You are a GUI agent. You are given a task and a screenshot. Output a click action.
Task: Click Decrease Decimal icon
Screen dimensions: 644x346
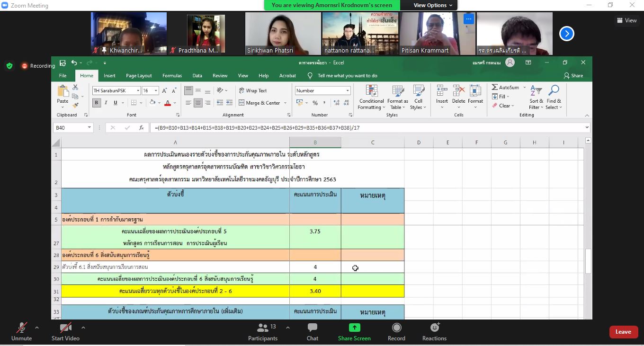tap(346, 103)
